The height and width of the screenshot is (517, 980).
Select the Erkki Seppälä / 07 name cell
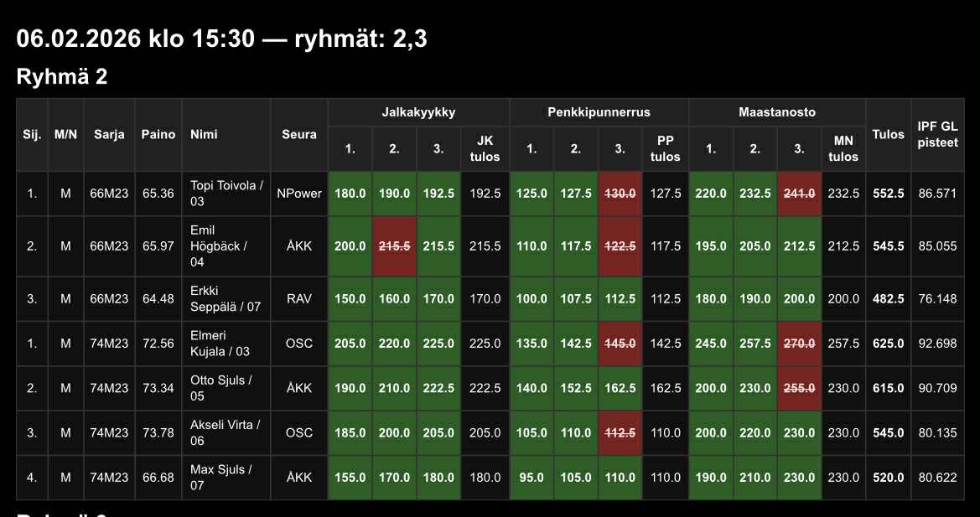(x=226, y=299)
